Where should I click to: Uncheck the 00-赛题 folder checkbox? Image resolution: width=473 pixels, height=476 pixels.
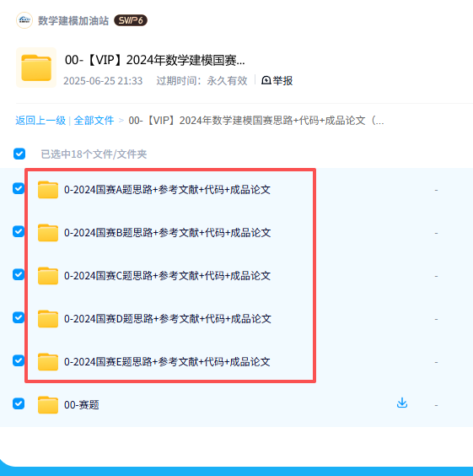19,403
